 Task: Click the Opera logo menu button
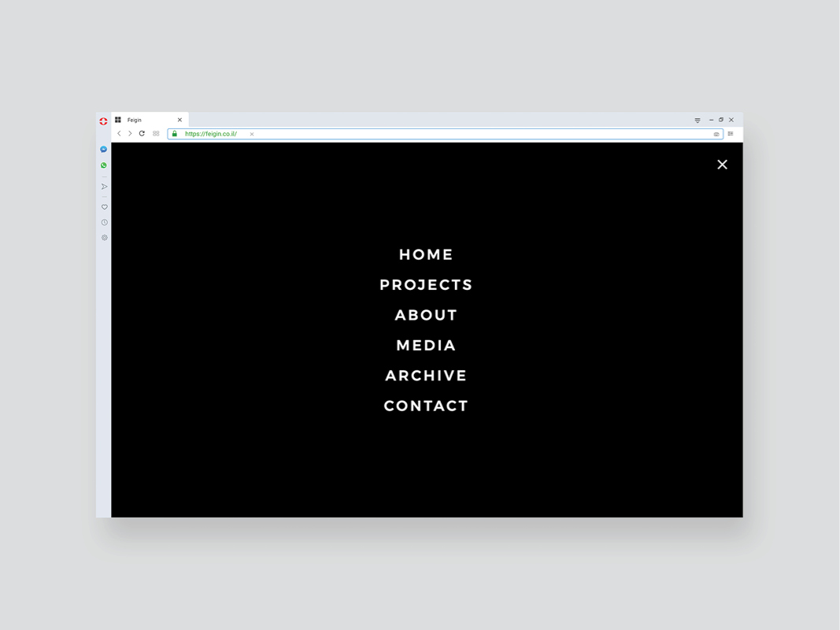coord(103,121)
